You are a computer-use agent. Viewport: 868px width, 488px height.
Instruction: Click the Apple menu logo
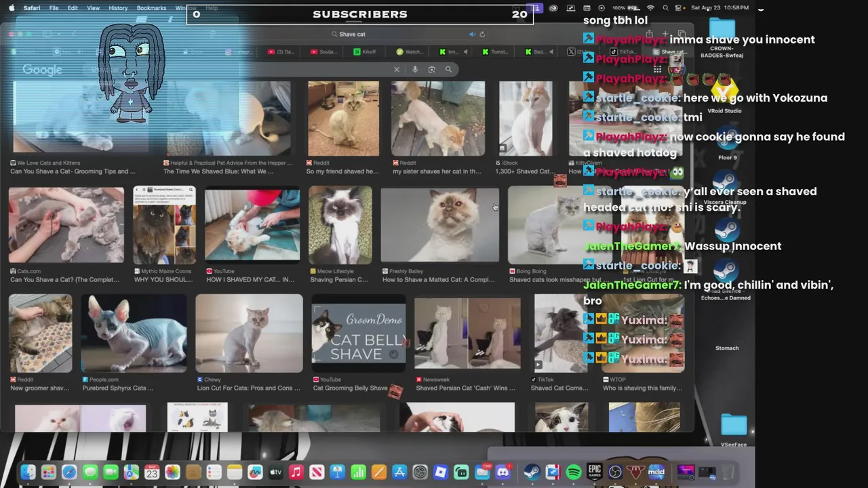[11, 7]
